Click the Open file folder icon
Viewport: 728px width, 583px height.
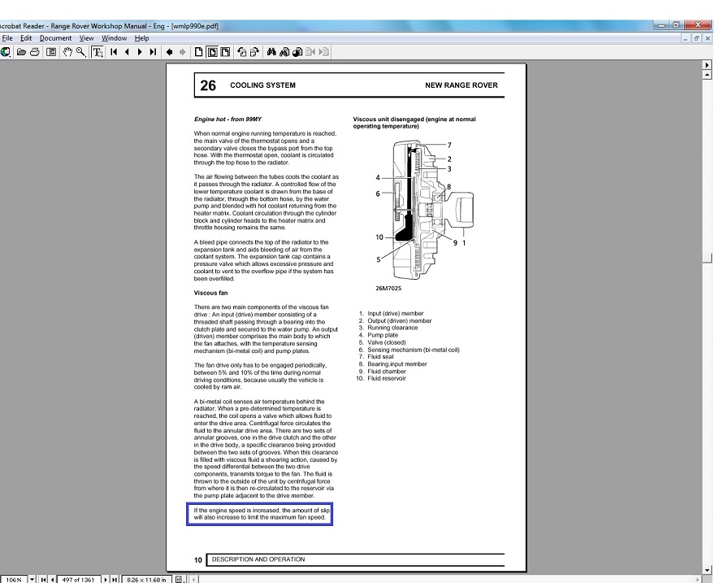tap(21, 52)
